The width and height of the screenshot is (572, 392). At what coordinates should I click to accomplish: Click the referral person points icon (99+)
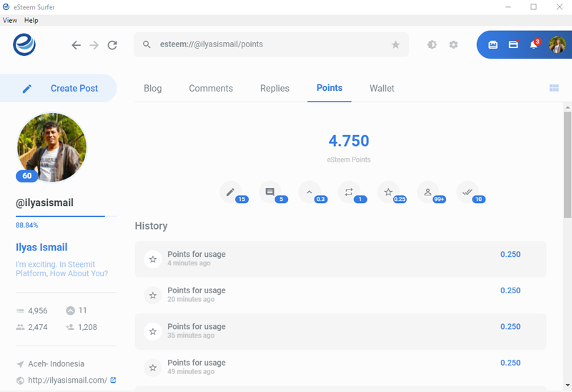coord(428,192)
